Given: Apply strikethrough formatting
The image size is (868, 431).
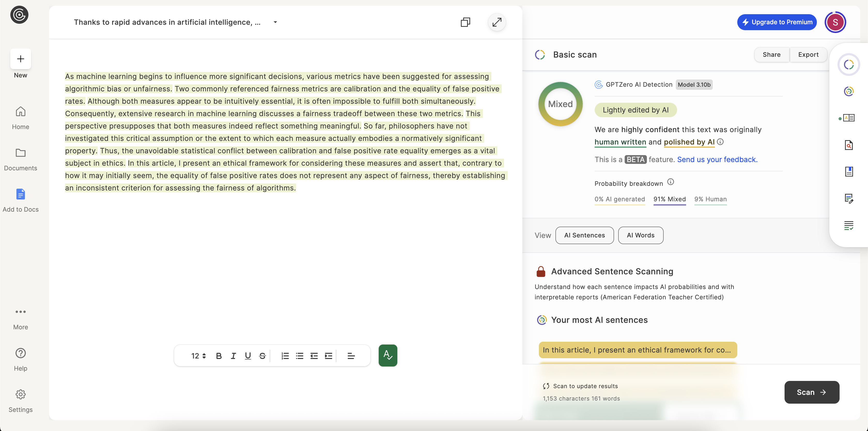Looking at the screenshot, I should pos(262,356).
